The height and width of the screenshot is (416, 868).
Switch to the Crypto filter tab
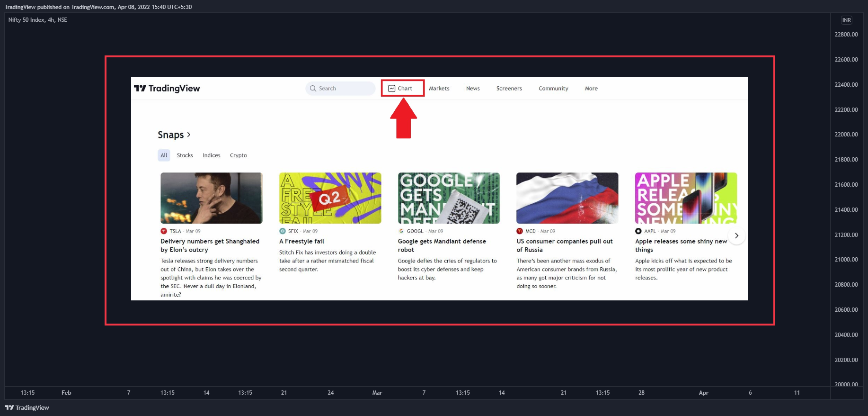(x=239, y=155)
